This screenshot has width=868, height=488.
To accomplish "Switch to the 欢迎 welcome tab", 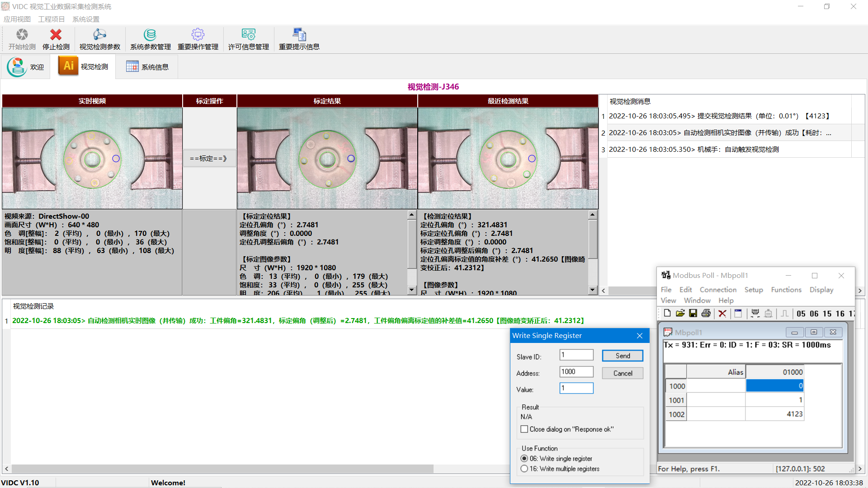I will coord(26,67).
